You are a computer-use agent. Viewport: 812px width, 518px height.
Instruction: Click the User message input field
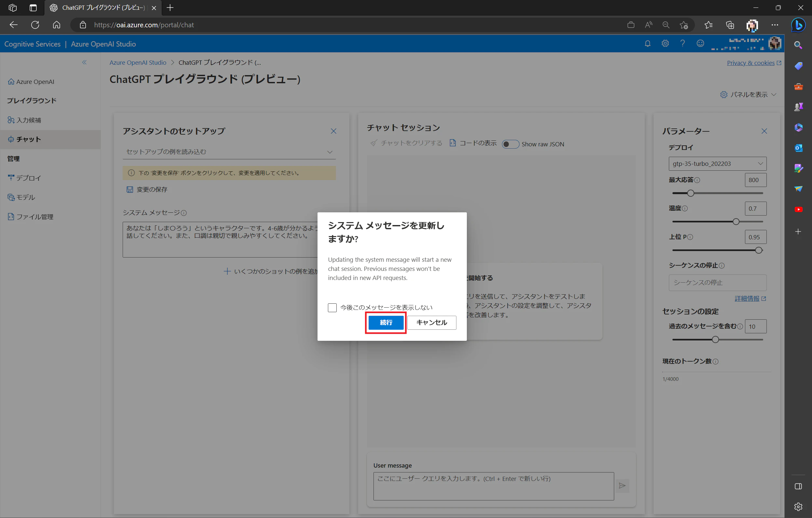coord(493,486)
